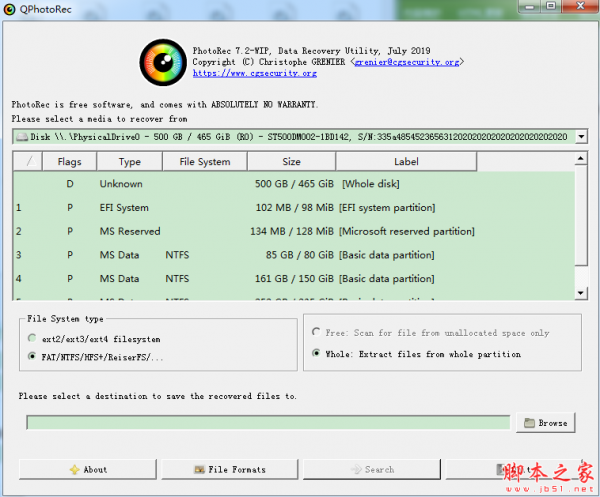The height and width of the screenshot is (497, 600).
Task: Click the destination folder path field
Action: point(270,423)
